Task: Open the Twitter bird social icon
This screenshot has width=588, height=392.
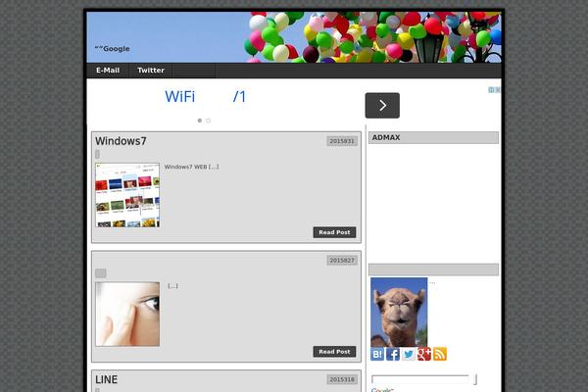Action: coord(409,354)
